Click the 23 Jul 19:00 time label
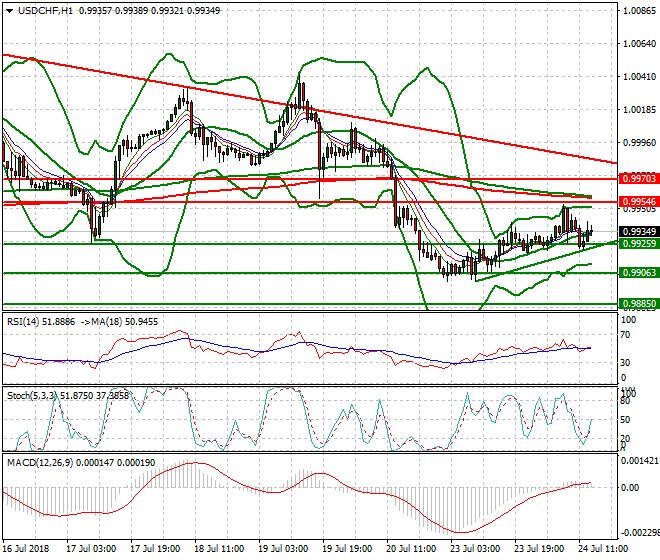The height and width of the screenshot is (560, 660). point(539,549)
